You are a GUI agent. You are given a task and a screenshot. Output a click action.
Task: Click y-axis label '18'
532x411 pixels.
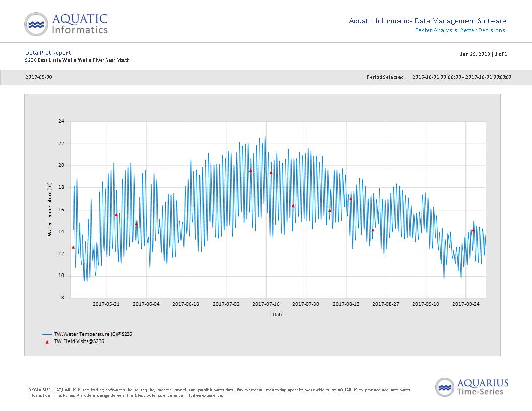61,187
